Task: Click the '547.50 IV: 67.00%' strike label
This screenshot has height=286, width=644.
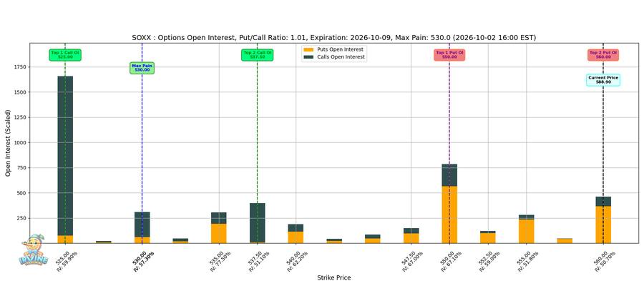Action: point(411,261)
